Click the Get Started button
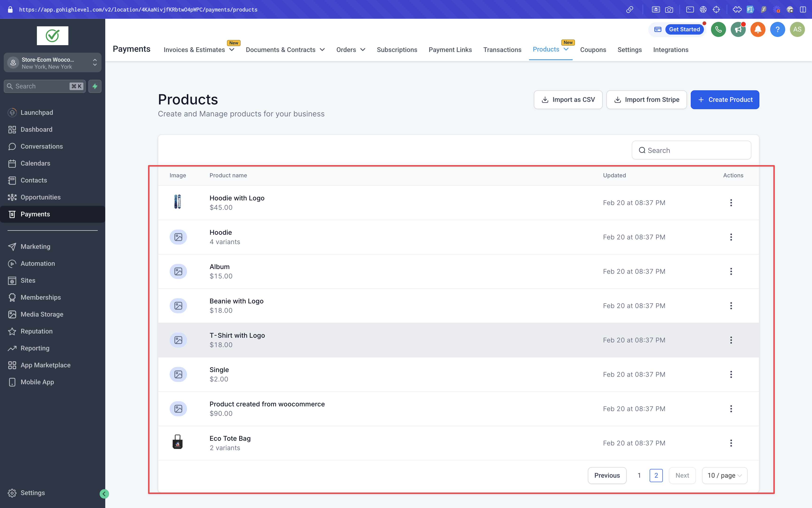This screenshot has height=508, width=812. [684, 30]
